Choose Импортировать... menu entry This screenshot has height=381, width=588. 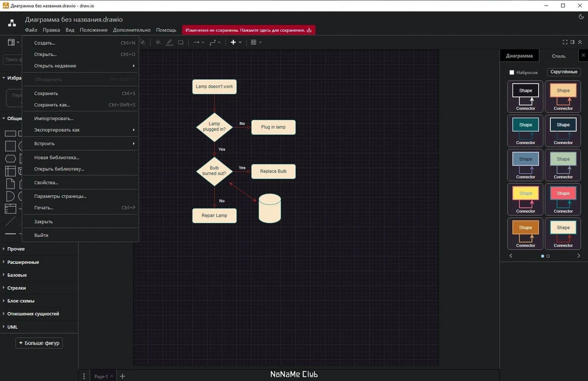(x=80, y=119)
